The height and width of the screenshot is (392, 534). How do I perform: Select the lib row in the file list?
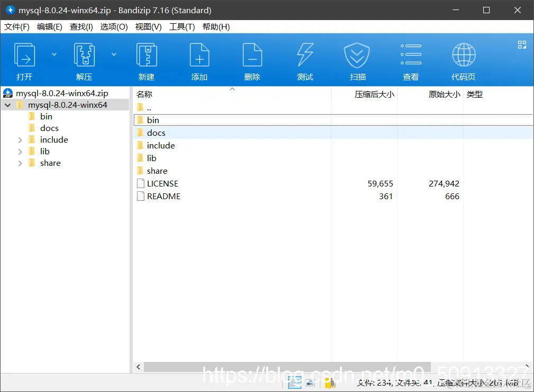coord(333,158)
